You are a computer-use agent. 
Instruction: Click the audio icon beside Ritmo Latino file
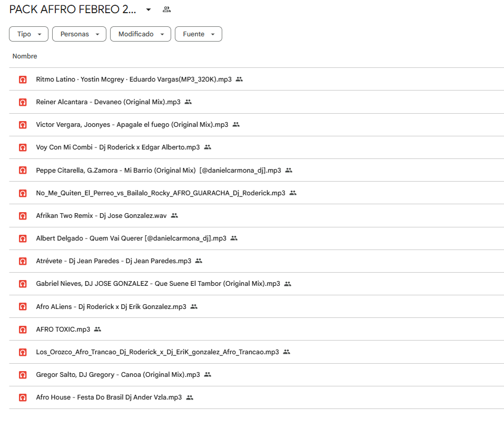coord(23,79)
